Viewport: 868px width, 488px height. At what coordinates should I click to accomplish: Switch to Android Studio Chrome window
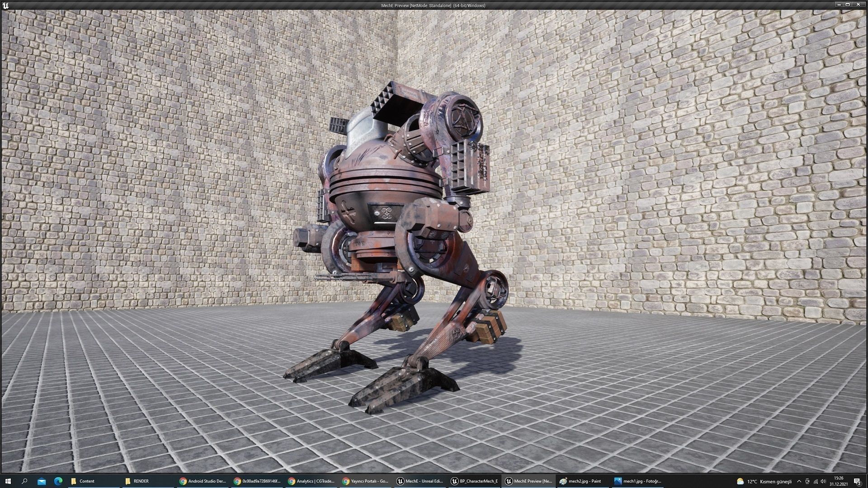[203, 481]
